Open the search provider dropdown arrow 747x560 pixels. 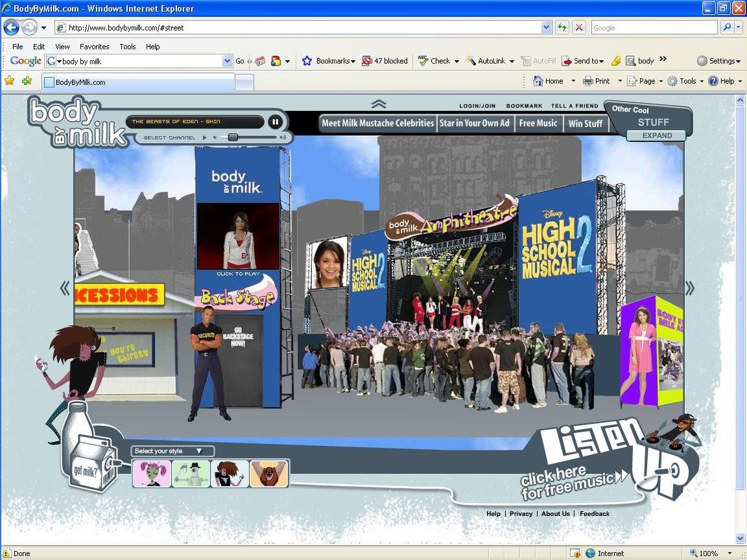point(739,28)
